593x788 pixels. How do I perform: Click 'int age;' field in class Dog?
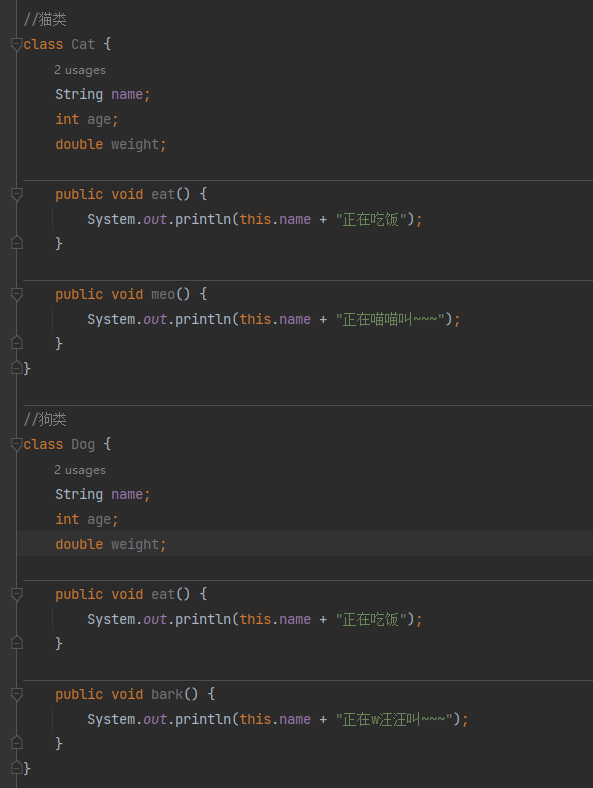coord(86,520)
